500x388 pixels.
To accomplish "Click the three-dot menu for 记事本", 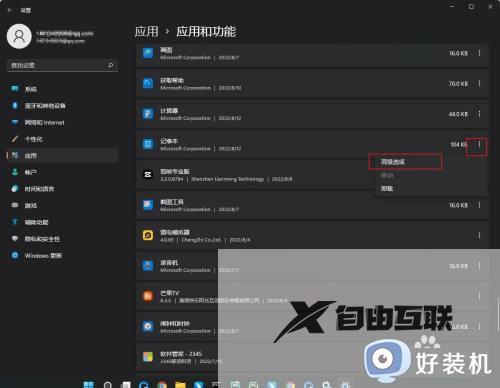I will click(x=479, y=144).
